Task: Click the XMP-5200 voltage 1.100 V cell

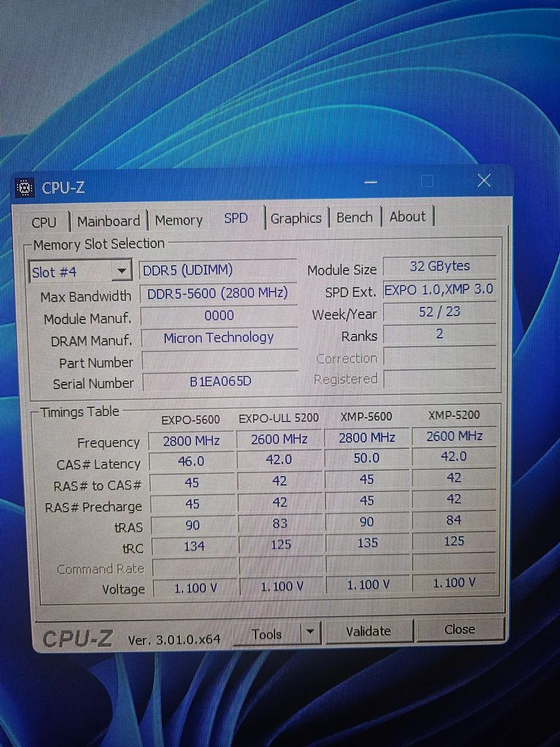Action: (454, 582)
